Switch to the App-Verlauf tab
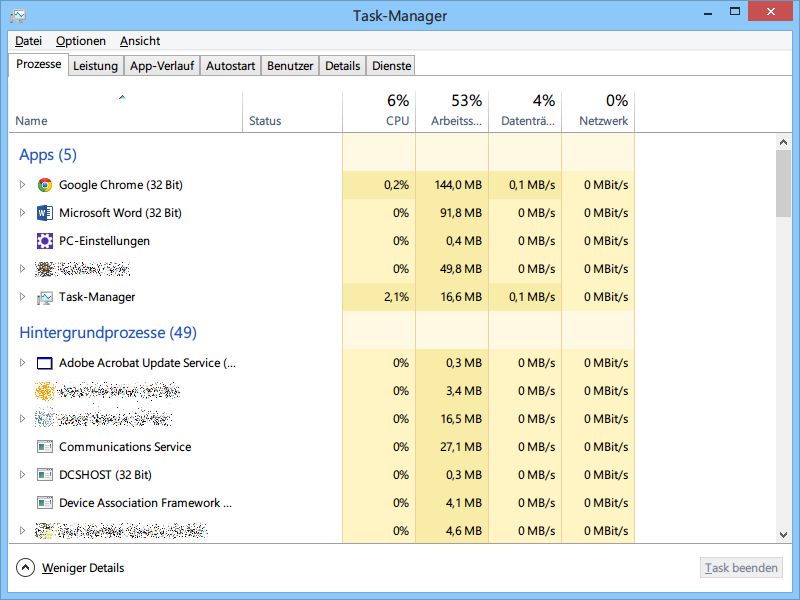 (x=162, y=66)
